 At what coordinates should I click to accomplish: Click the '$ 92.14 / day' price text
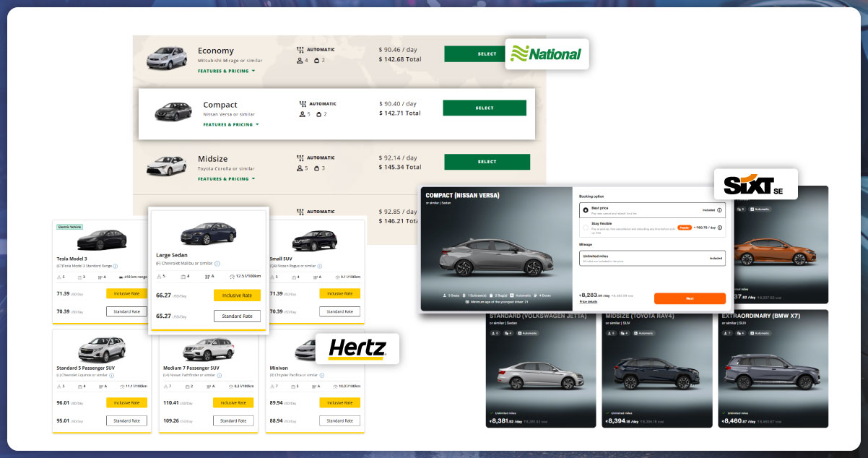point(398,157)
